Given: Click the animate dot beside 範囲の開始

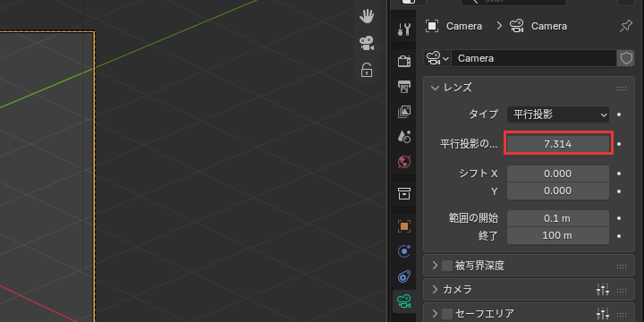Looking at the screenshot, I should click(x=619, y=218).
